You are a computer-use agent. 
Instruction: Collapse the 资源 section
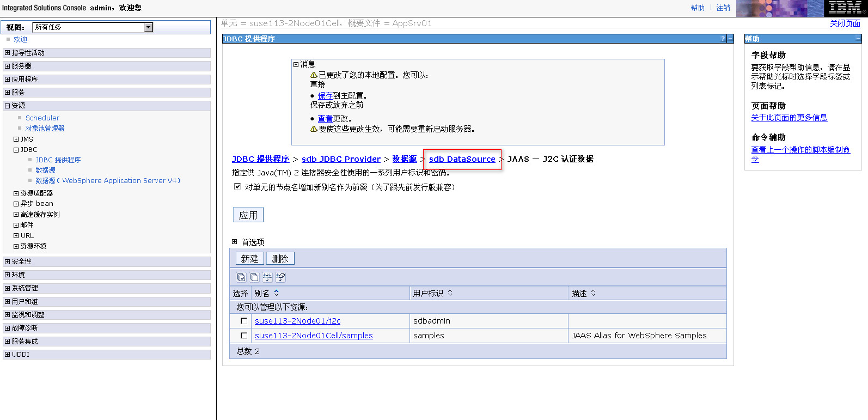pyautogui.click(x=8, y=106)
